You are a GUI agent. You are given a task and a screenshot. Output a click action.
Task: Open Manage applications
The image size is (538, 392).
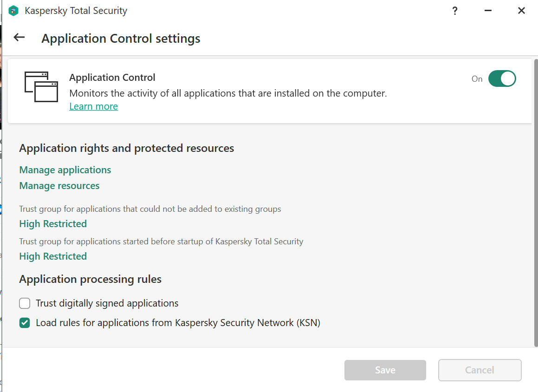[65, 170]
